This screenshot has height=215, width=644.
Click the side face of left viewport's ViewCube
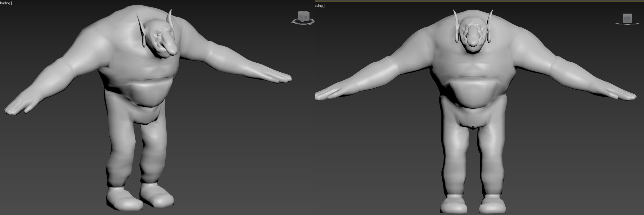point(299,16)
